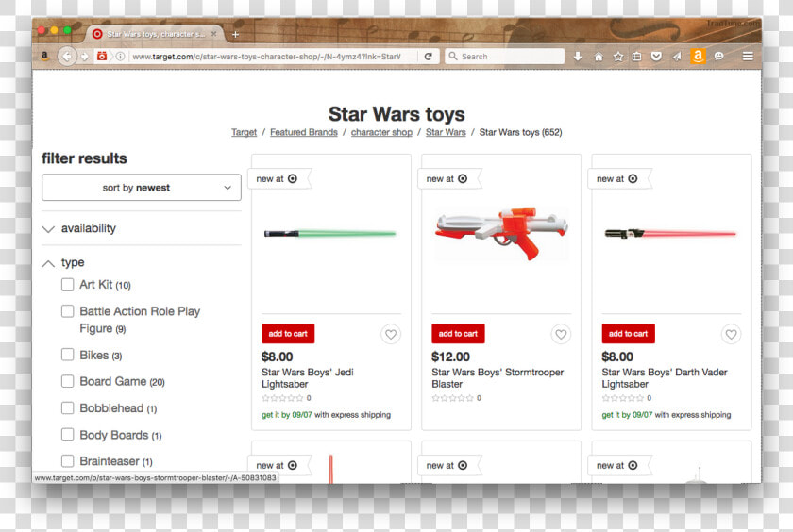Bookmark this page with the star icon
Viewport: 793px width, 532px height.
coord(618,56)
